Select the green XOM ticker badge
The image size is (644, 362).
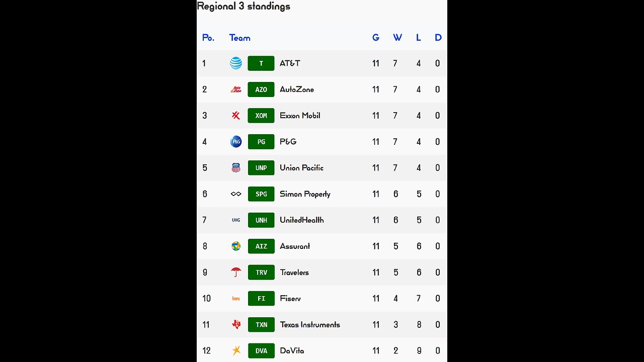point(261,116)
